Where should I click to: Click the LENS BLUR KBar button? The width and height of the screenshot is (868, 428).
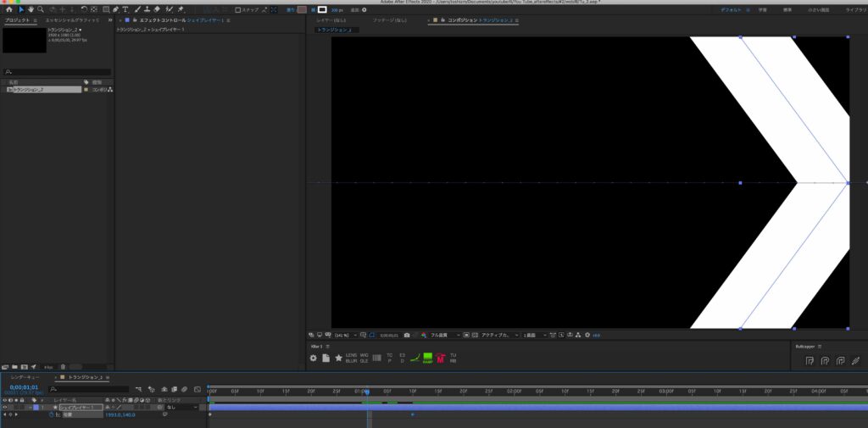(352, 358)
